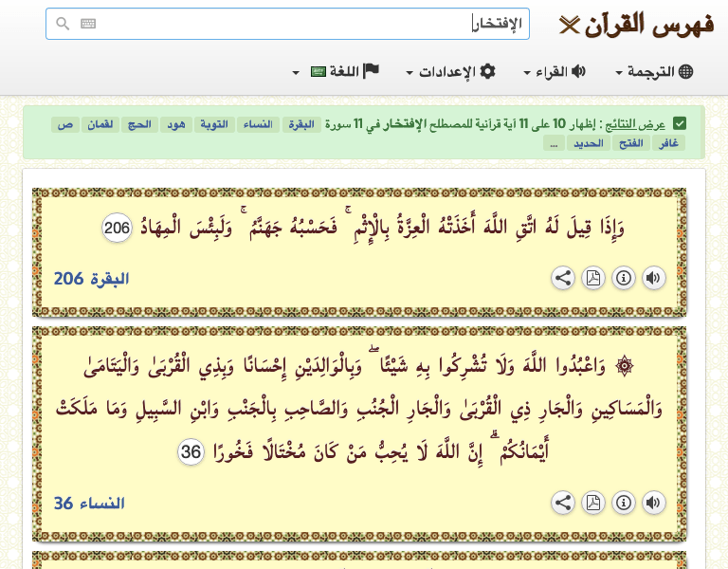Filter results by لقمان tag
Image resolution: width=728 pixels, height=569 pixels.
(100, 124)
